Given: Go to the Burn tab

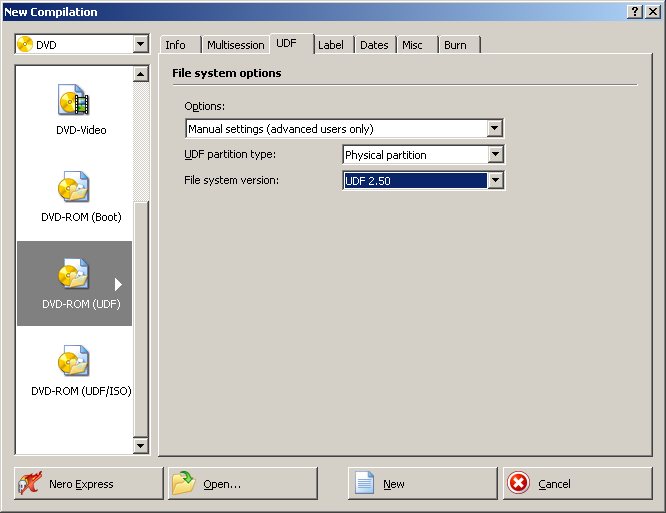Looking at the screenshot, I should click(x=459, y=45).
